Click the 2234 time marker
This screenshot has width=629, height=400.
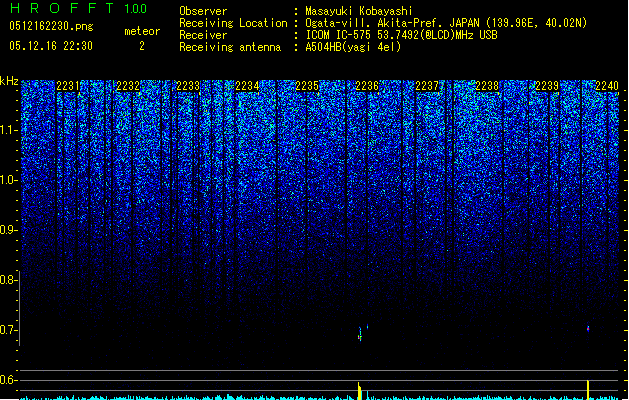[x=248, y=86]
